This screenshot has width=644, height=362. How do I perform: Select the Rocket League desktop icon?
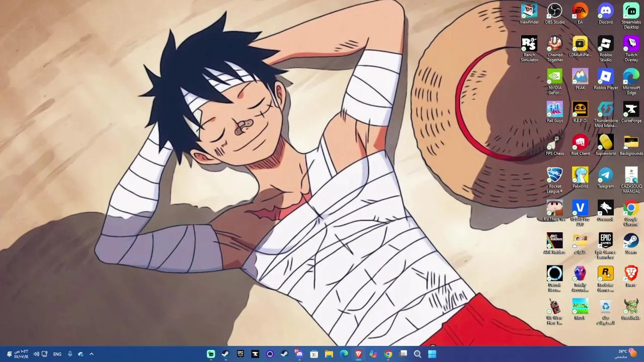tap(555, 180)
